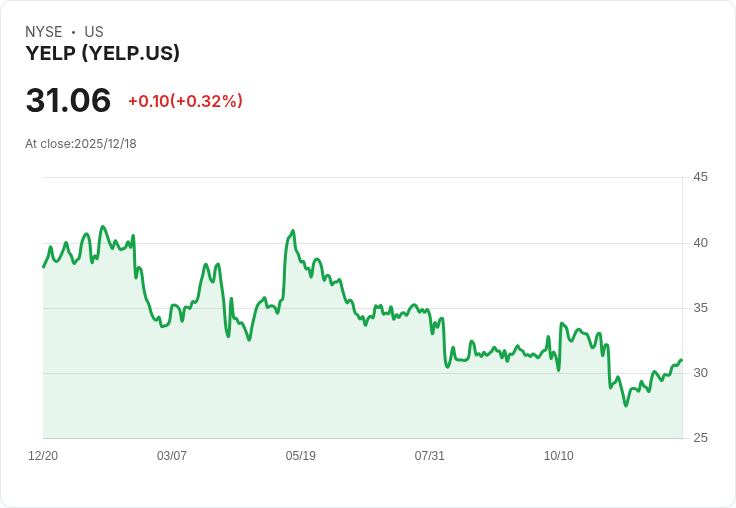Screen dimensions: 736x508
Task: Select the 05/19 date on time axis
Action: pyautogui.click(x=301, y=456)
